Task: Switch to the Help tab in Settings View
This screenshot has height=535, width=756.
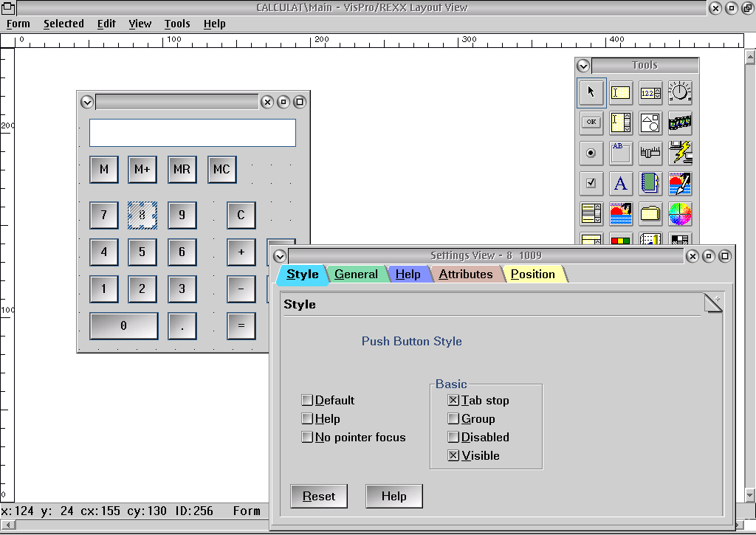Action: coord(408,275)
